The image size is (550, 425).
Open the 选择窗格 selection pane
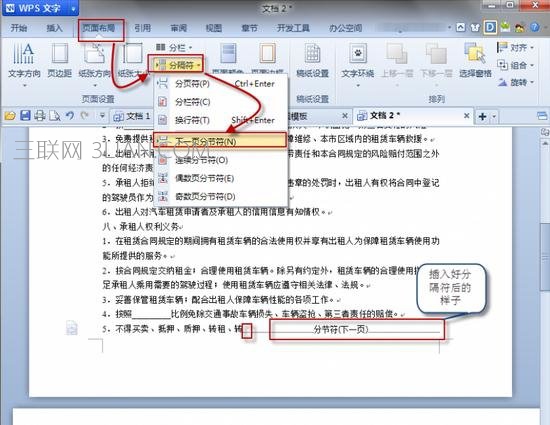[x=475, y=54]
